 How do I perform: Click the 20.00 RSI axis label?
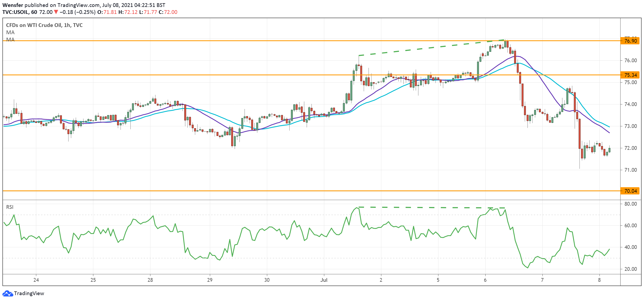(x=630, y=269)
